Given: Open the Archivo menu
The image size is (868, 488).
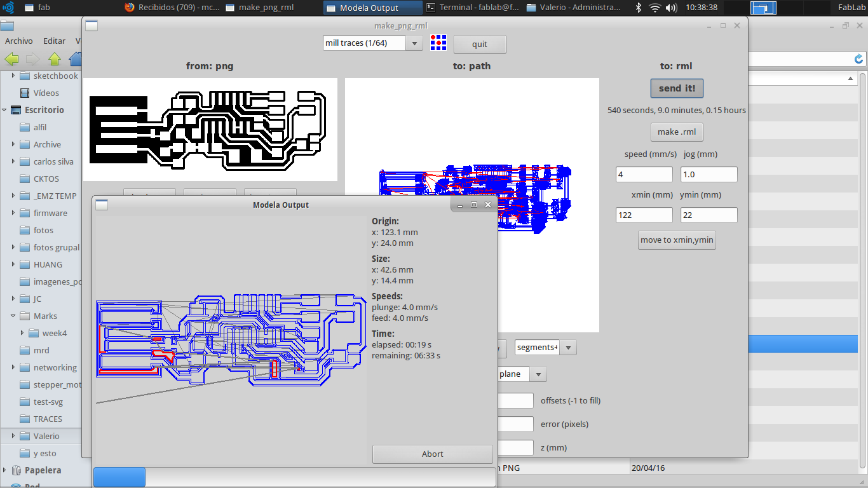Looking at the screenshot, I should click(x=19, y=41).
